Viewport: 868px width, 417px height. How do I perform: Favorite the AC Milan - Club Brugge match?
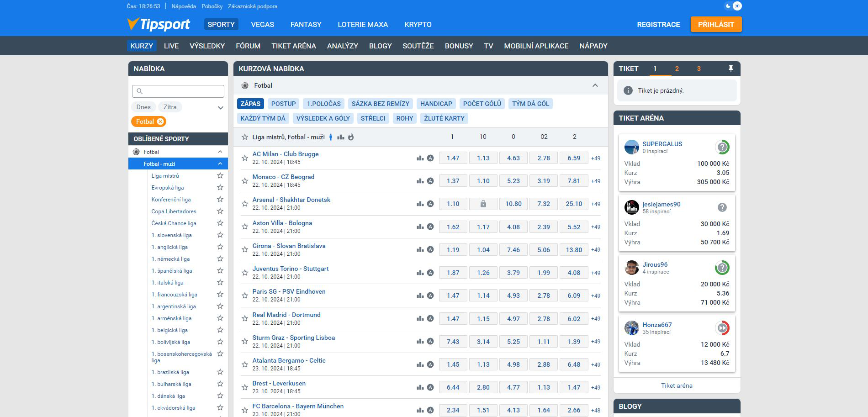pos(245,158)
